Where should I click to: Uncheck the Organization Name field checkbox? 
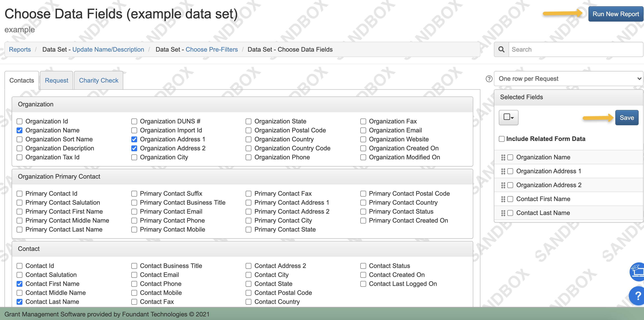pyautogui.click(x=19, y=130)
